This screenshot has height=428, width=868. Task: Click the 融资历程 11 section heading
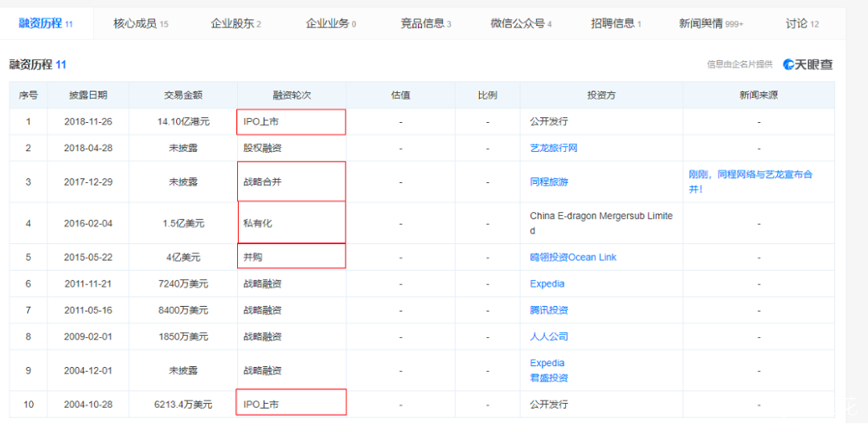point(38,65)
